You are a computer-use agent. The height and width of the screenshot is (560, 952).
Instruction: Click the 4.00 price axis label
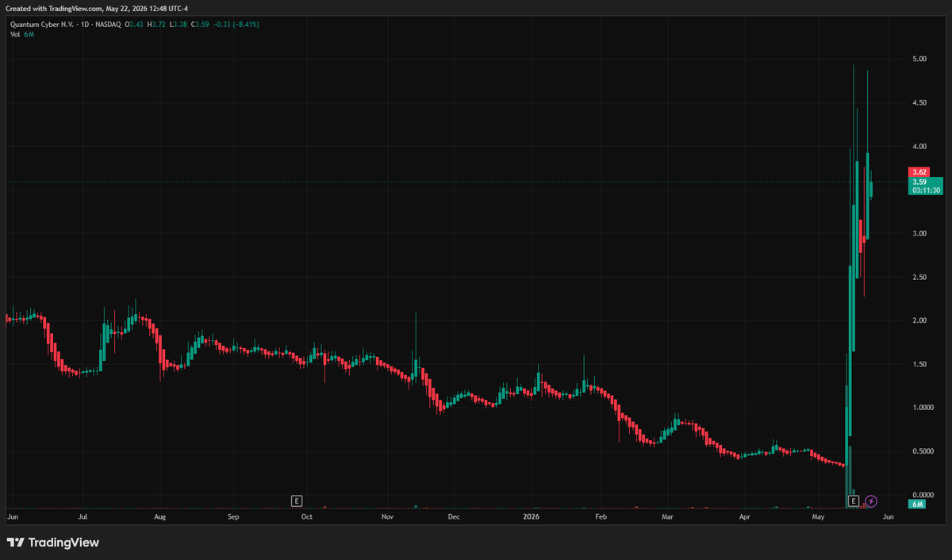920,147
